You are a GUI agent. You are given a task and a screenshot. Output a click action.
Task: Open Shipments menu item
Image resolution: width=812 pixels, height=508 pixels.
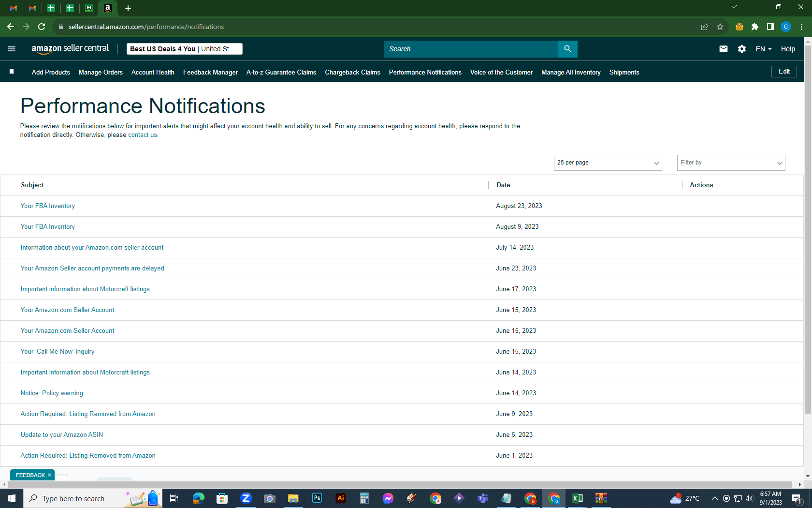[x=624, y=72]
